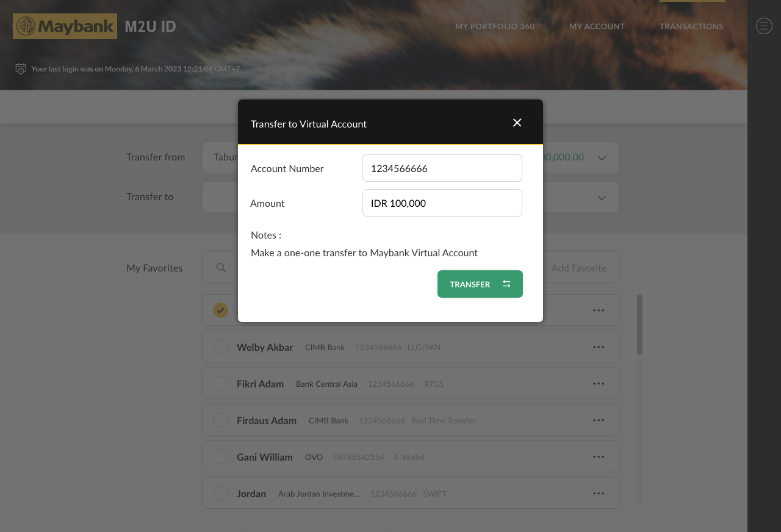Open the three-dot menu for Gani William
Viewport: 781px width, 532px height.
tap(598, 456)
